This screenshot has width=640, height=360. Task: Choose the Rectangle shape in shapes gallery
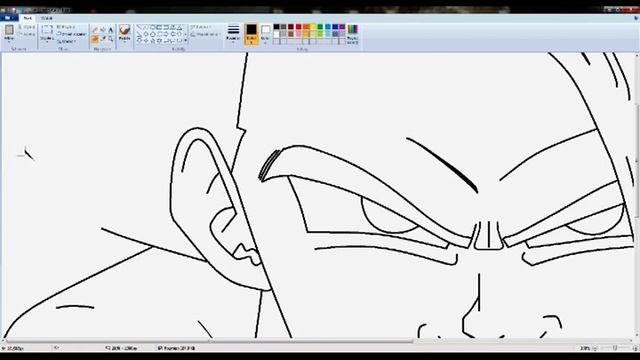click(159, 27)
